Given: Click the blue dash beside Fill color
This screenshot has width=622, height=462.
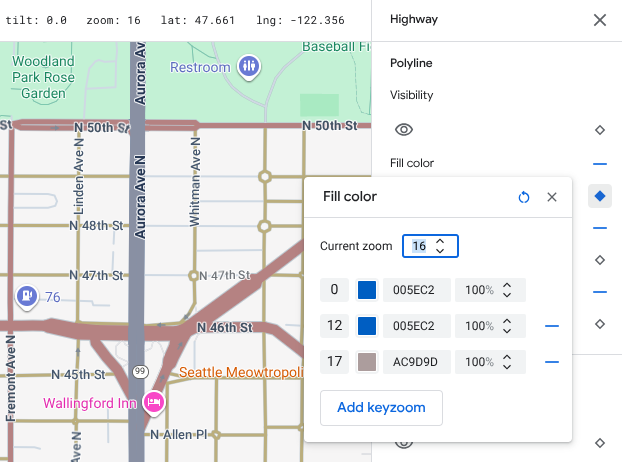Looking at the screenshot, I should [600, 163].
